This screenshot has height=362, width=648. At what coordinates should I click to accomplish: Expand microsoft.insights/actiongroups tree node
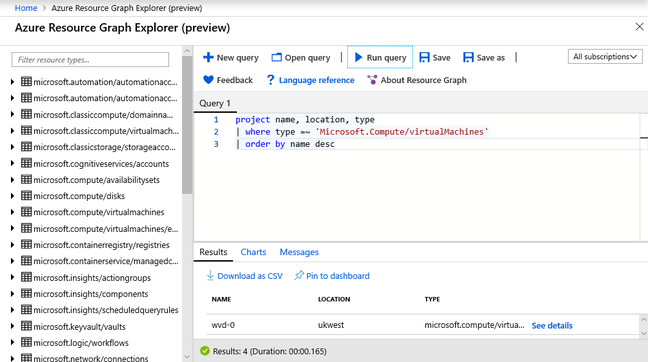pos(12,277)
